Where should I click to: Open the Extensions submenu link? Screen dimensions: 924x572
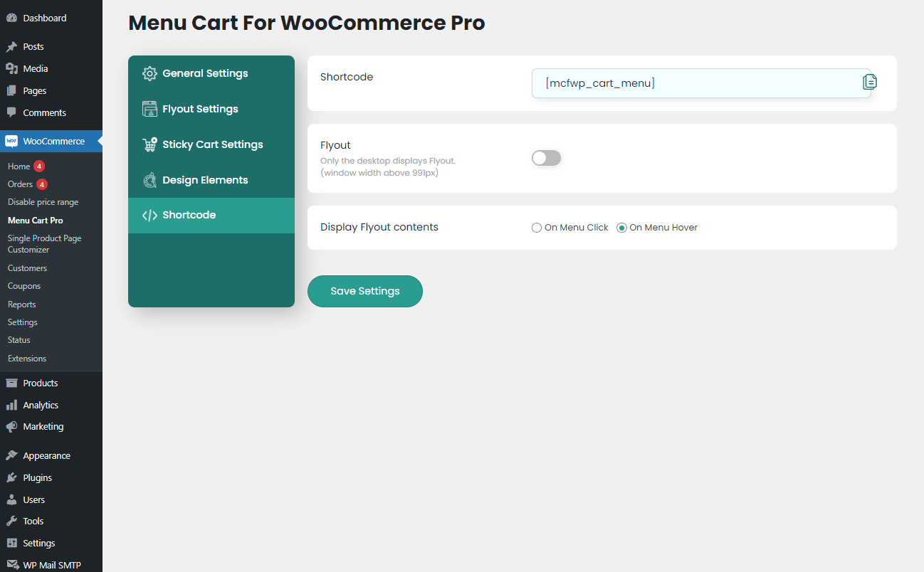(27, 359)
